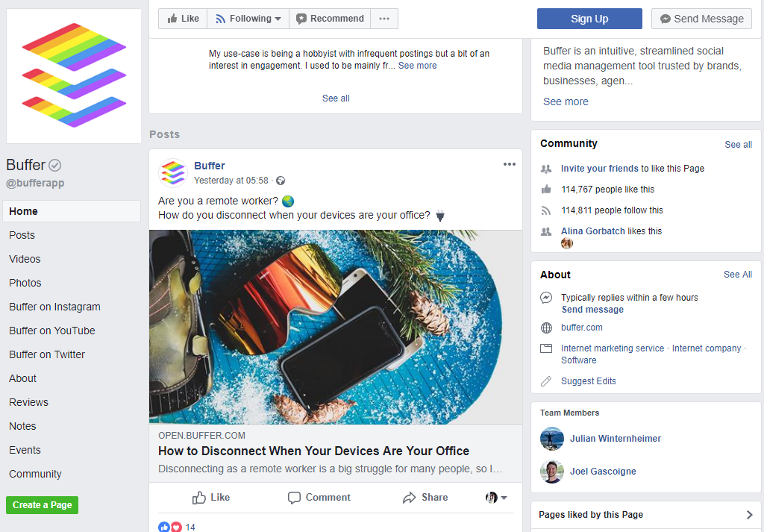This screenshot has width=764, height=532.
Task: Click the Send Message button
Action: (701, 19)
